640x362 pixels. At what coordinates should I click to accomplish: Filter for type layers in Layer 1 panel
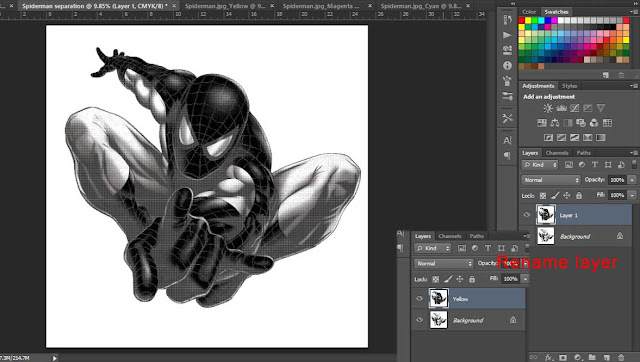coord(595,165)
